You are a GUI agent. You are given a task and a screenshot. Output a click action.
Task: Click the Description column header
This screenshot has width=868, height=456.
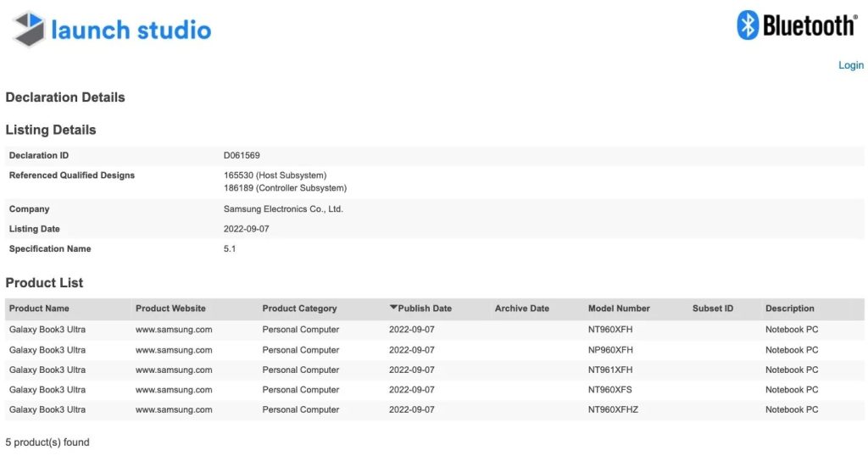[790, 309]
